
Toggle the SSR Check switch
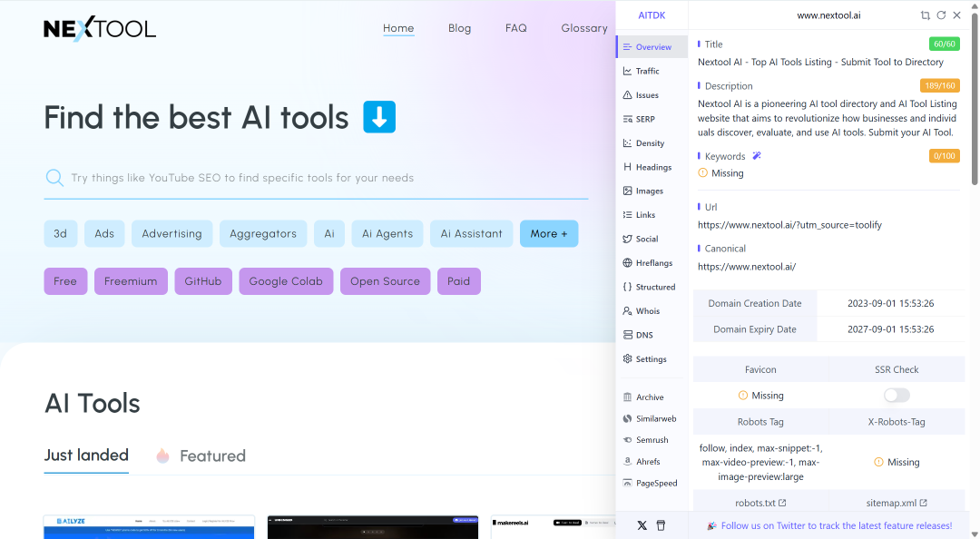[897, 396]
